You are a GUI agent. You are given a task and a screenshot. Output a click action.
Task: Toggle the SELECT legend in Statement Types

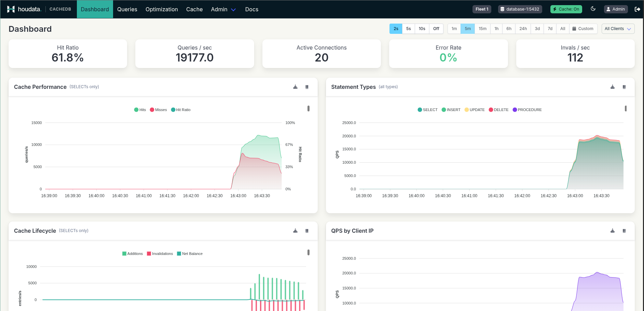(x=427, y=110)
